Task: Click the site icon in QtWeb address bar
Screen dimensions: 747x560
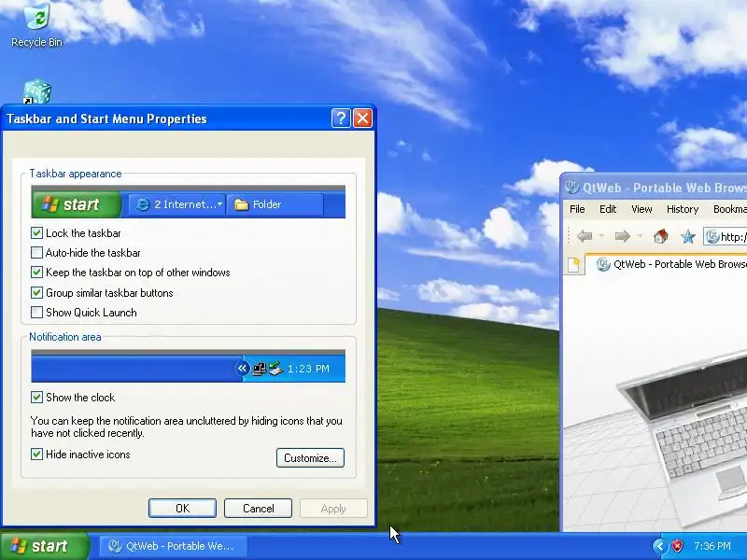Action: pos(712,236)
